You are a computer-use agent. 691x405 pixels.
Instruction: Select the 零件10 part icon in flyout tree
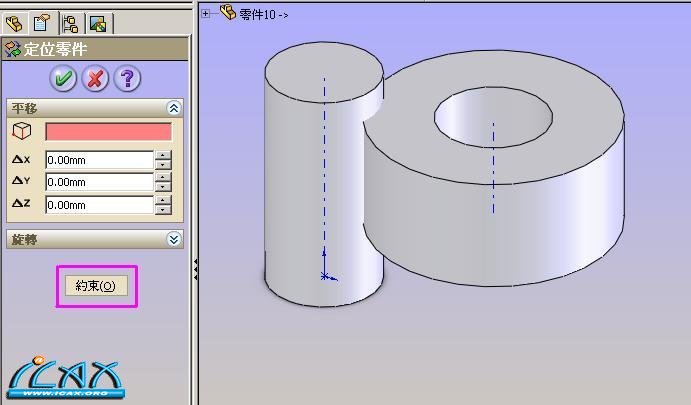pyautogui.click(x=228, y=12)
